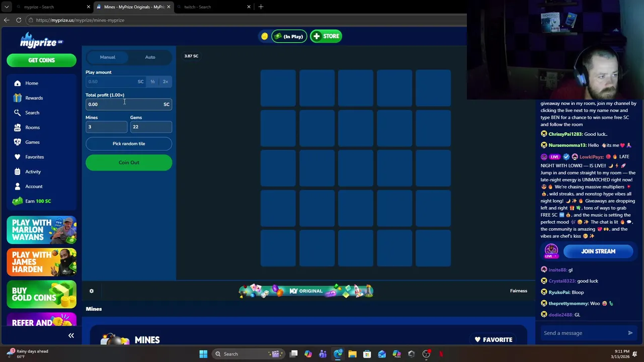This screenshot has height=362, width=644.
Task: Open the Home page from sidebar
Action: 31,83
